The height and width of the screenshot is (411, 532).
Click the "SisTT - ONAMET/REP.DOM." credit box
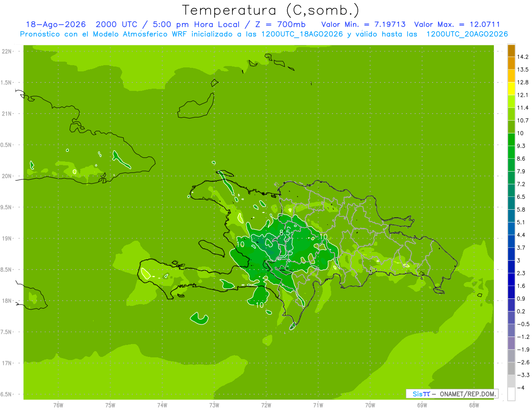(x=452, y=394)
